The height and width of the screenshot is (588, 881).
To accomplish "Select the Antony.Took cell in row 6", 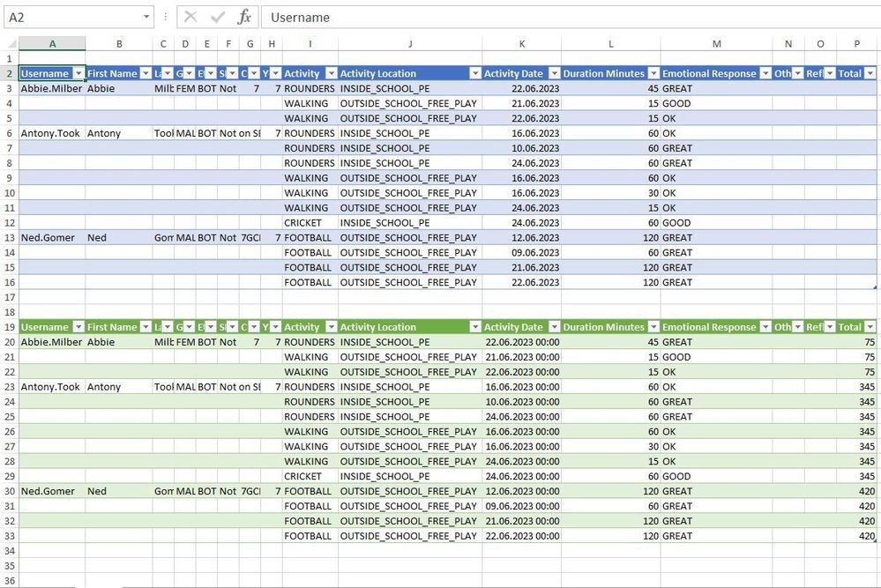I will click(x=52, y=133).
